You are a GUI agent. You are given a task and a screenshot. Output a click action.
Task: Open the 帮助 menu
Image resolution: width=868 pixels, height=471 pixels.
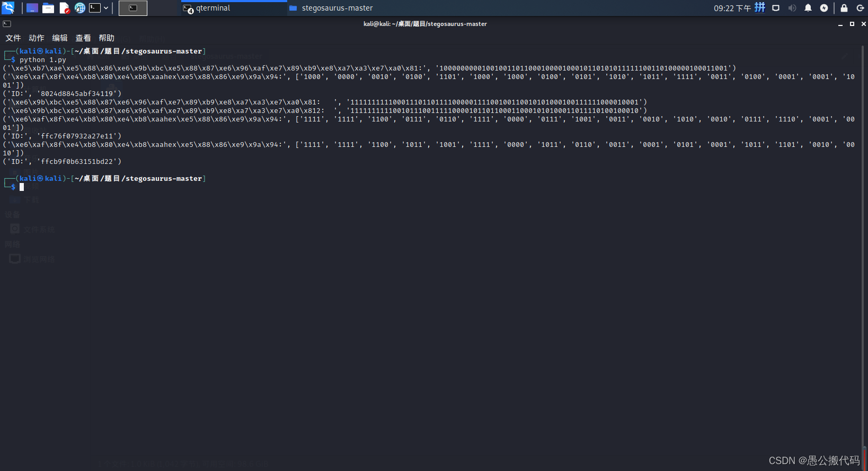pyautogui.click(x=107, y=38)
